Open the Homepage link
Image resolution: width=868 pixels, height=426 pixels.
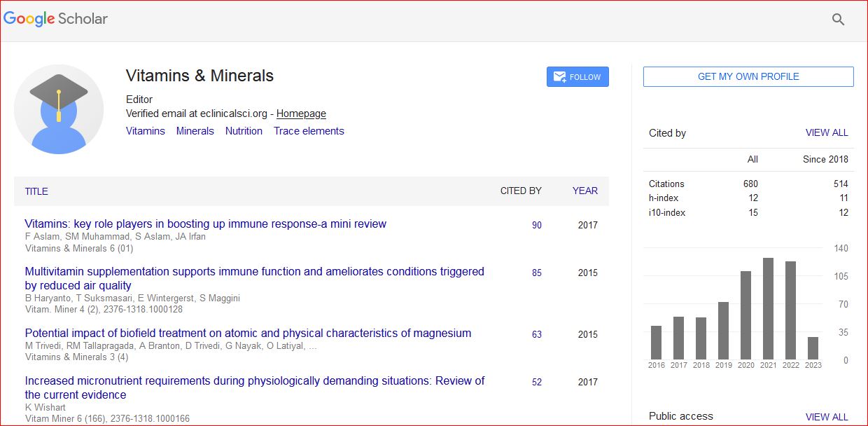pyautogui.click(x=301, y=114)
